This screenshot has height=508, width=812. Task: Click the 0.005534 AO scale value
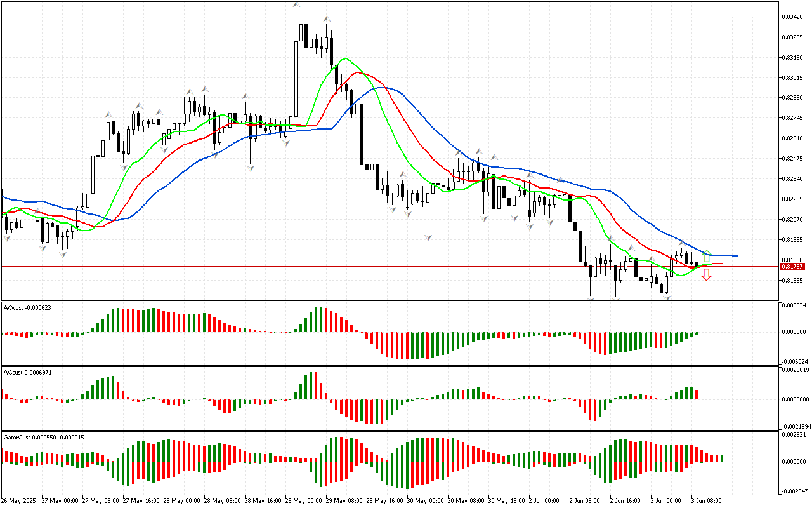pyautogui.click(x=794, y=306)
